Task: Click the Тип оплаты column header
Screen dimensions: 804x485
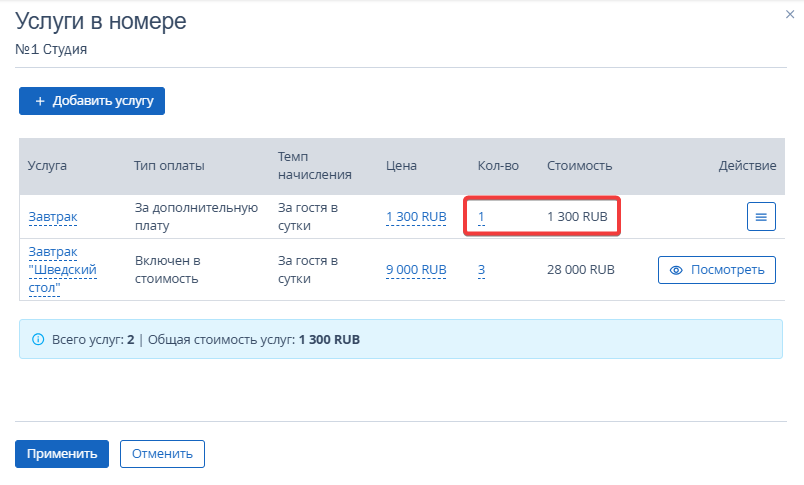Action: point(169,166)
